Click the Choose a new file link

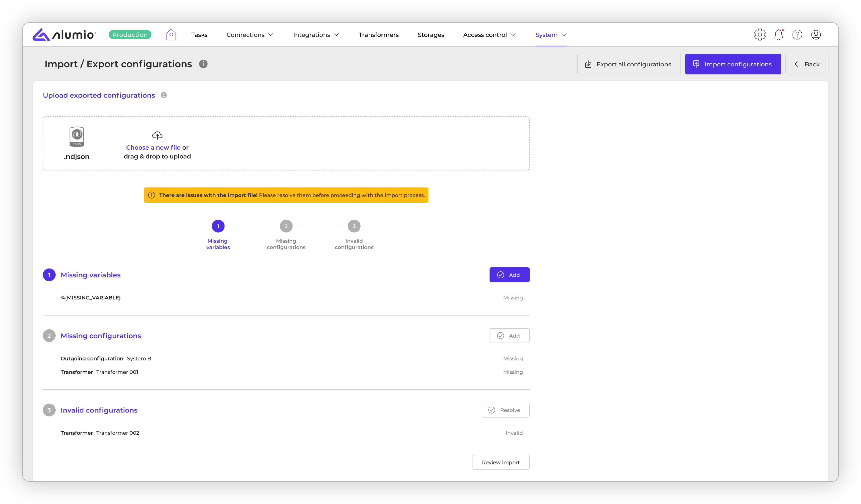coord(153,147)
